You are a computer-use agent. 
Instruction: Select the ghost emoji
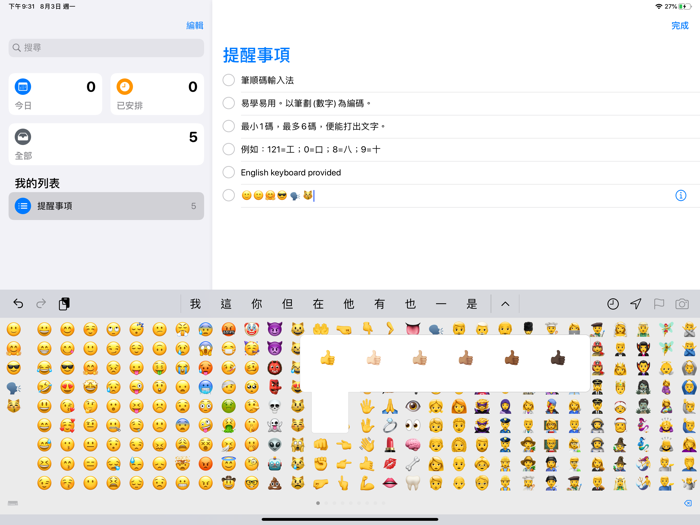pos(275,425)
